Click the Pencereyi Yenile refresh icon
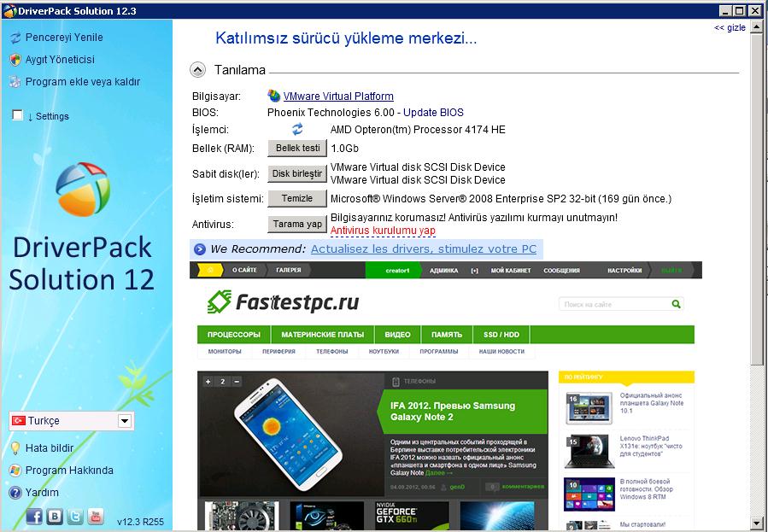Screen dimensions: 768x532 pyautogui.click(x=15, y=38)
